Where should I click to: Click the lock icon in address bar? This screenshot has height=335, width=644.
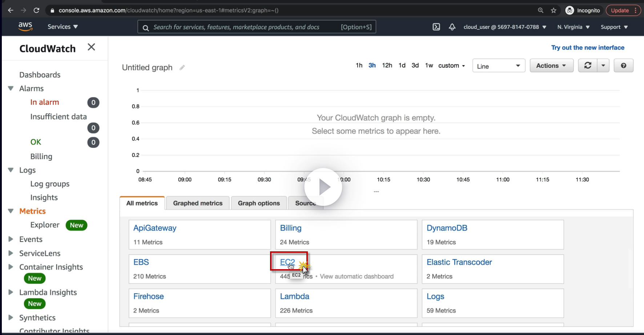[52, 11]
